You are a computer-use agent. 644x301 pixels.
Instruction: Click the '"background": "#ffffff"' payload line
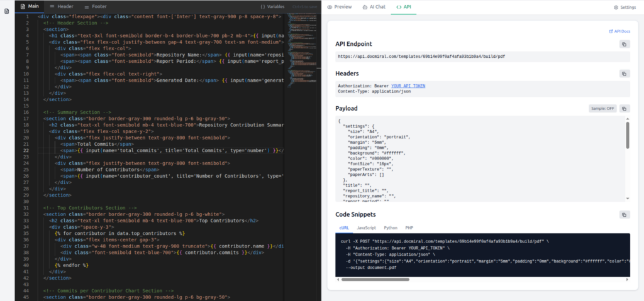[376, 153]
